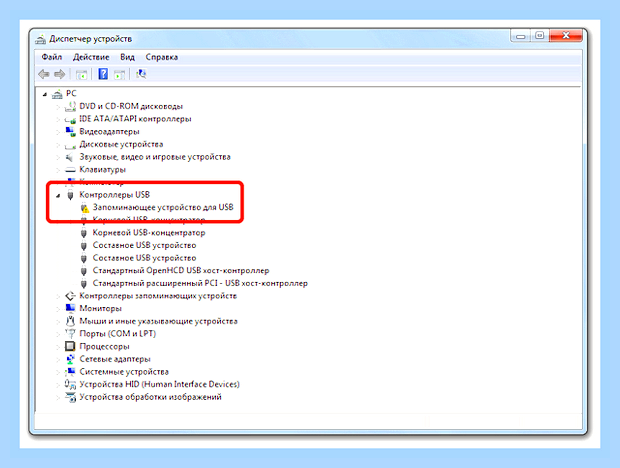Click icon beside Стандартный расширенный PCI USB хост-контроллер
620x468 pixels.
click(83, 284)
